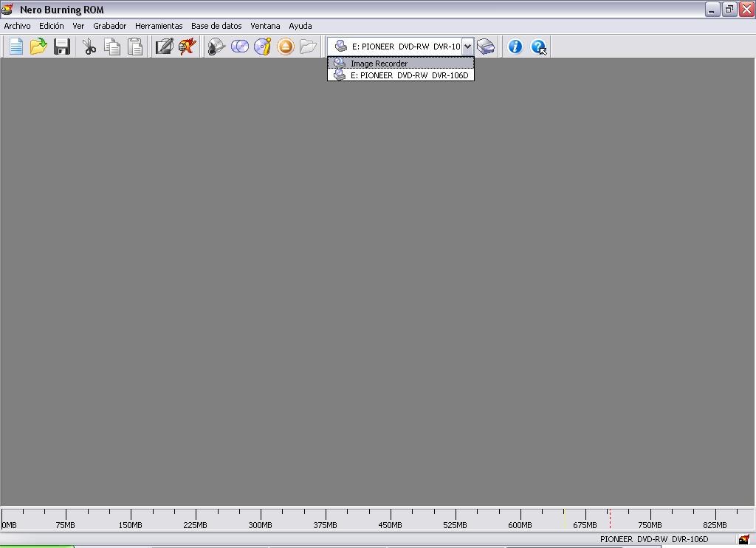Click PIONEER DVD-RW DVR-106D in the status bar
This screenshot has height=548, width=756.
(x=654, y=539)
